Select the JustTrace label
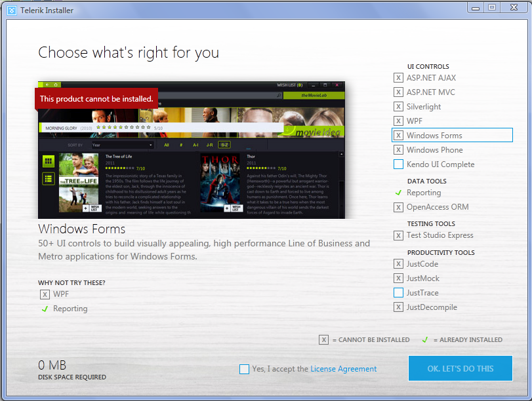The height and width of the screenshot is (401, 532). tap(422, 292)
